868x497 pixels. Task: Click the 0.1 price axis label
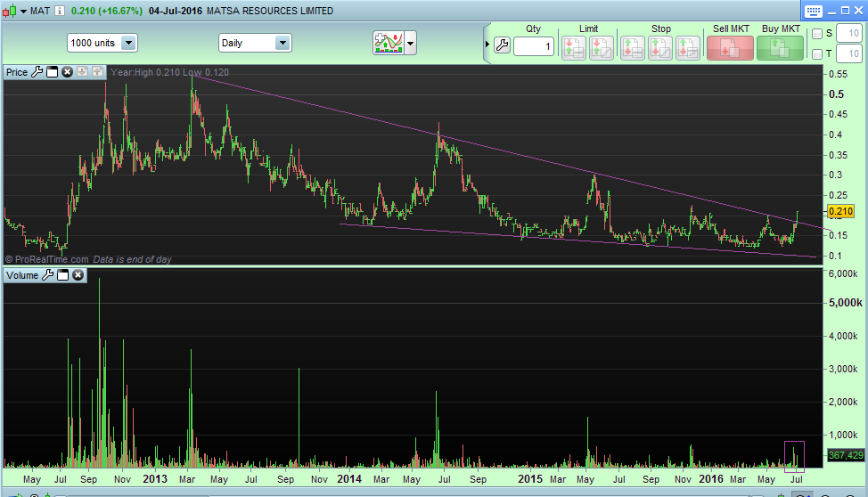point(835,256)
